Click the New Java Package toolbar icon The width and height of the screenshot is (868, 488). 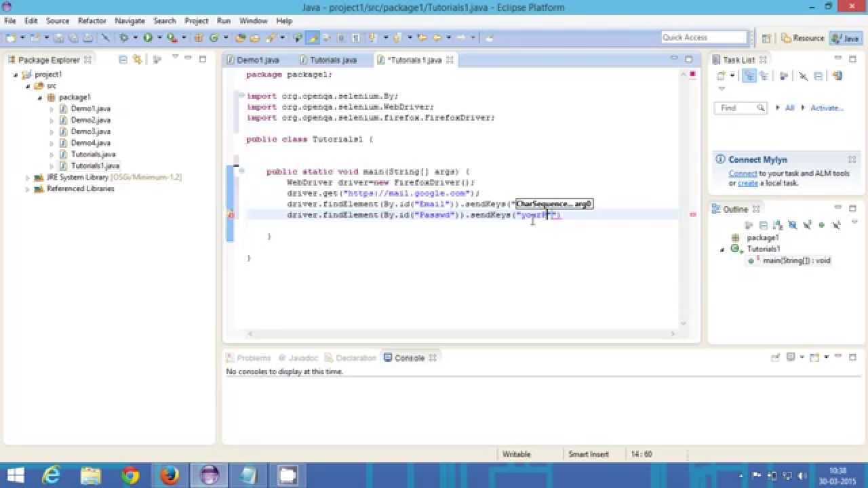199,38
